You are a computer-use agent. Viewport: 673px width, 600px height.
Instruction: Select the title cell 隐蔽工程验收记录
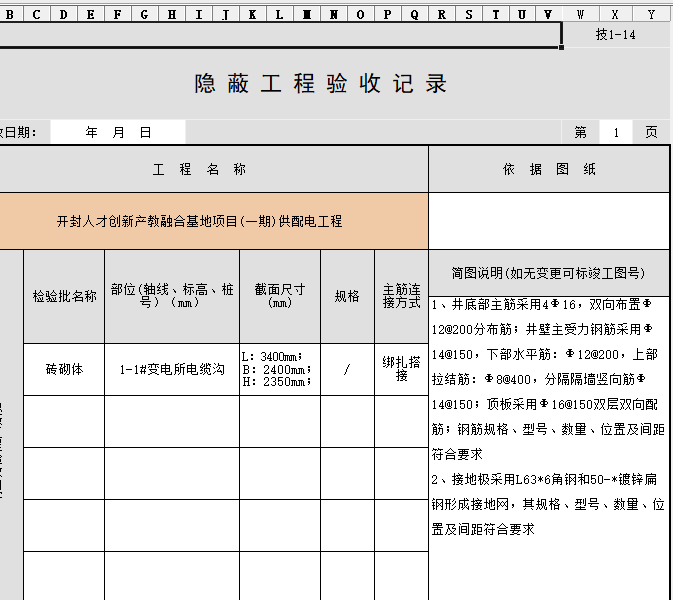[x=321, y=84]
